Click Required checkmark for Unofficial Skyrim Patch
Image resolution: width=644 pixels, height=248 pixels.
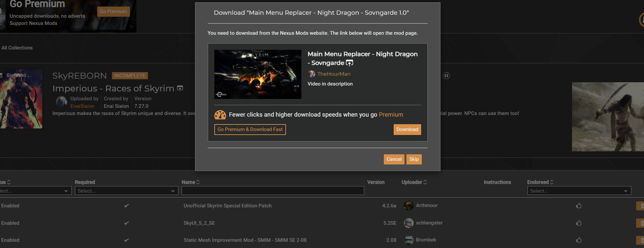(x=126, y=206)
